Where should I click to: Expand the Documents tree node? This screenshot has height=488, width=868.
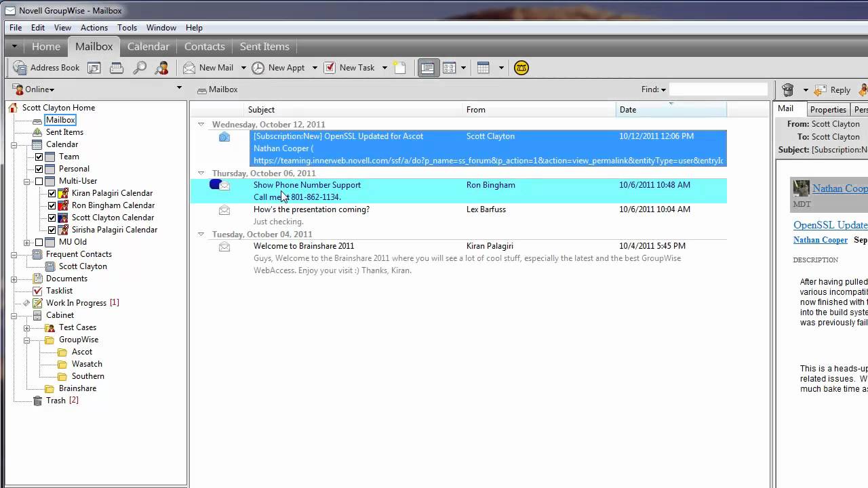tap(14, 279)
